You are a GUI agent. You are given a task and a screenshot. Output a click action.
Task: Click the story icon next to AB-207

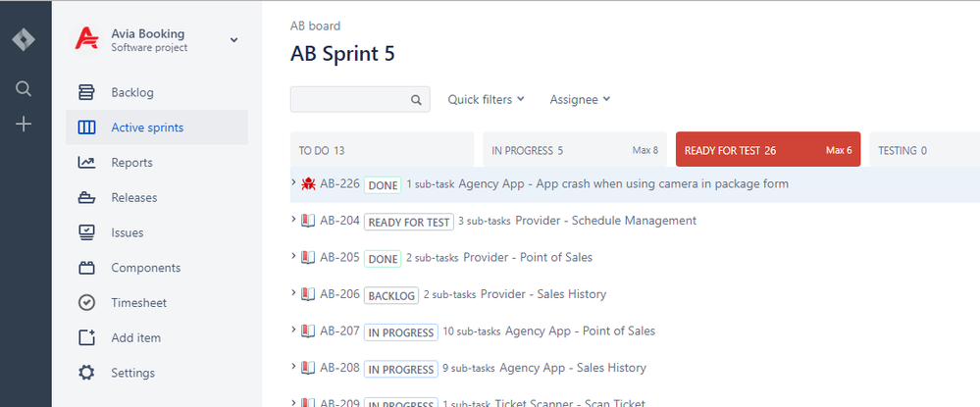pyautogui.click(x=308, y=331)
